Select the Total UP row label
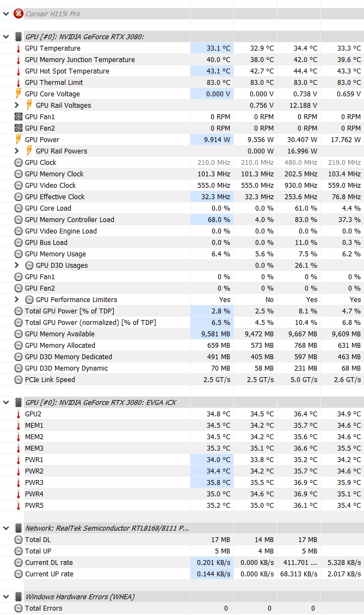This screenshot has width=364, height=615. pyautogui.click(x=38, y=551)
